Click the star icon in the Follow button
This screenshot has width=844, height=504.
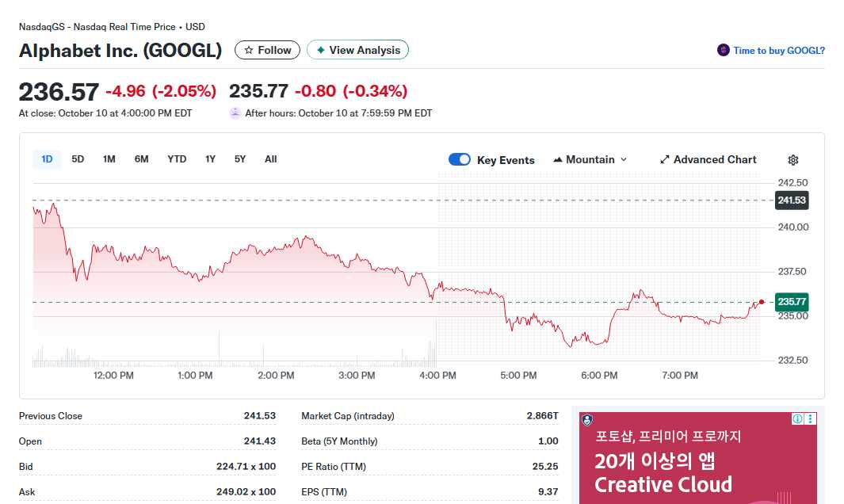pyautogui.click(x=249, y=49)
